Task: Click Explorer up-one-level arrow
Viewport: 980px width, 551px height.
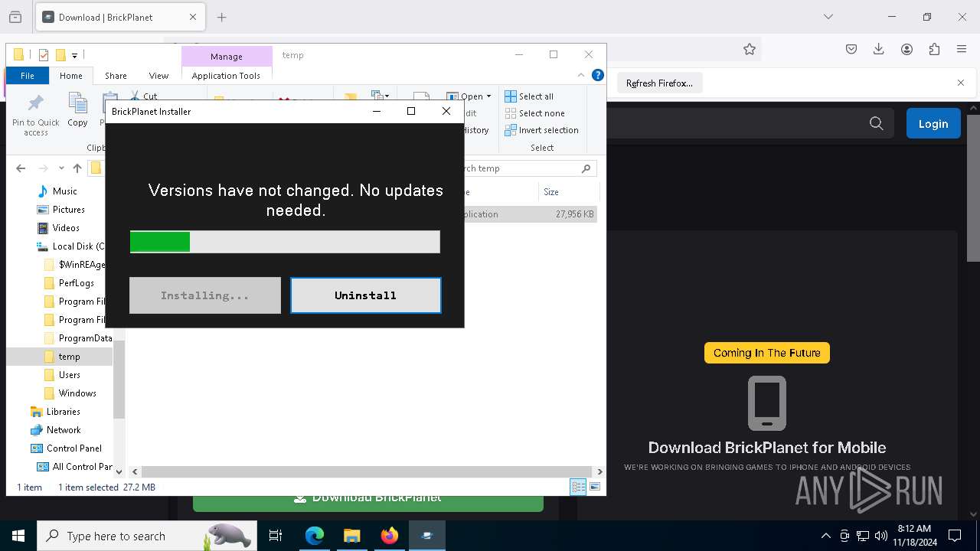Action: click(x=77, y=168)
